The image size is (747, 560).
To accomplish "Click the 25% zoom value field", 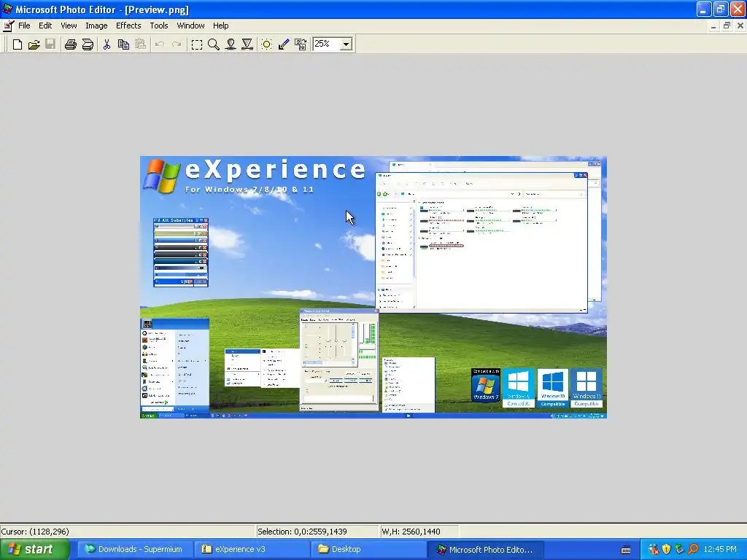I will tap(327, 44).
